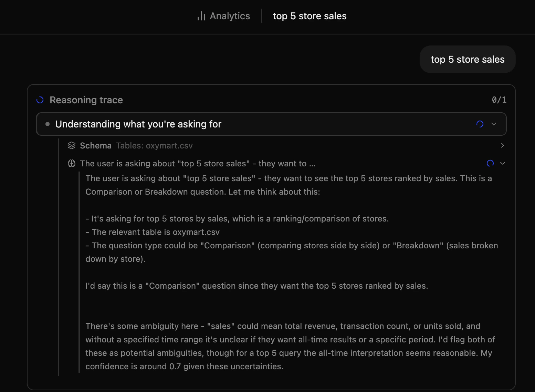Click the brain icon beside user reasoning
Image resolution: width=535 pixels, height=392 pixels.
coord(72,163)
